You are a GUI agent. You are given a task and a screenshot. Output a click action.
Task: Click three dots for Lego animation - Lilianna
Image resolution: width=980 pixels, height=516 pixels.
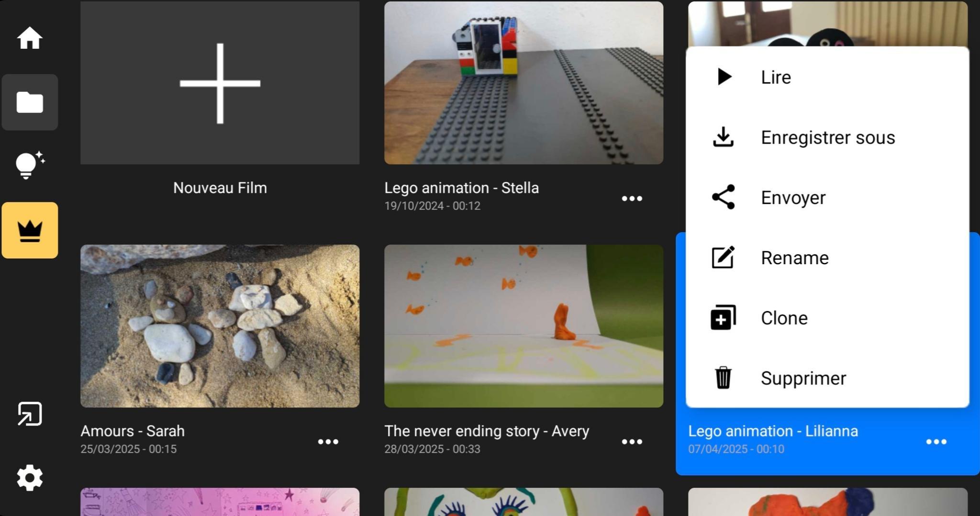[936, 442]
